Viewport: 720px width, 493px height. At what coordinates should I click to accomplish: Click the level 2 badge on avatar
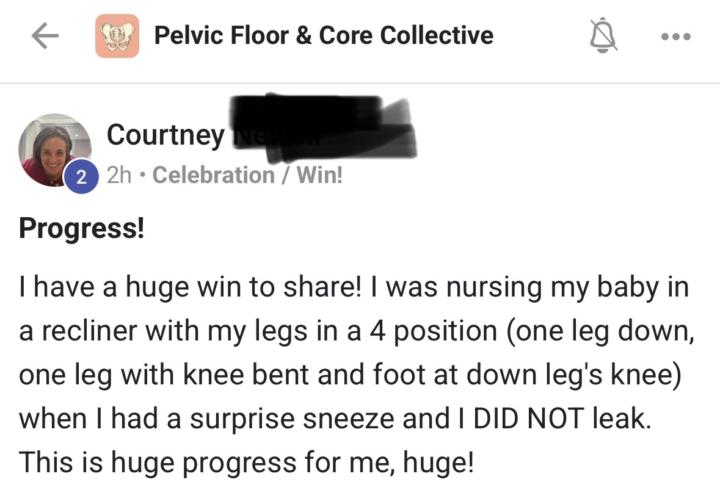81,176
